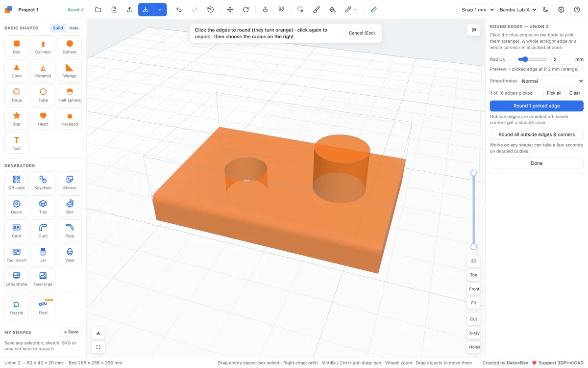
Task: Select the paint brush tool
Action: click(x=316, y=9)
